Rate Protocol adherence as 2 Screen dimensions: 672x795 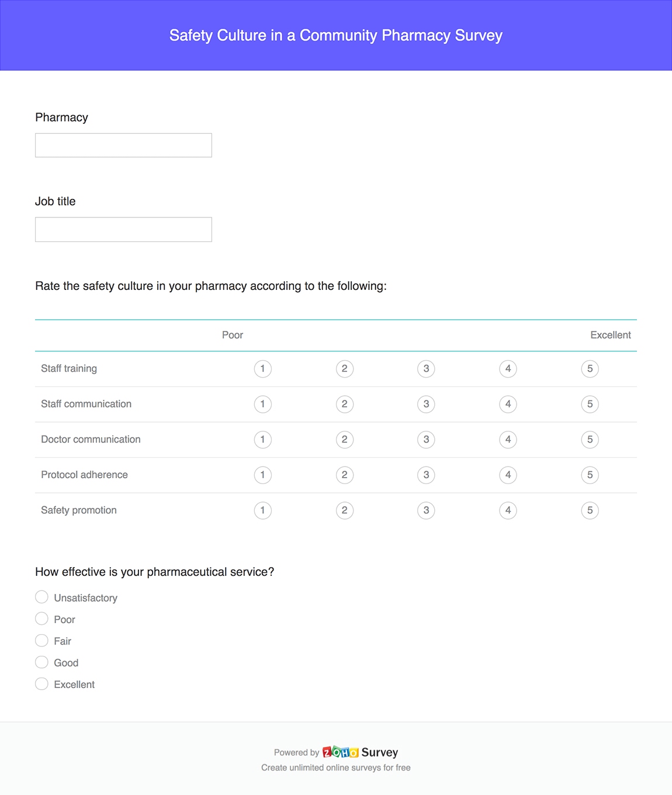[344, 475]
